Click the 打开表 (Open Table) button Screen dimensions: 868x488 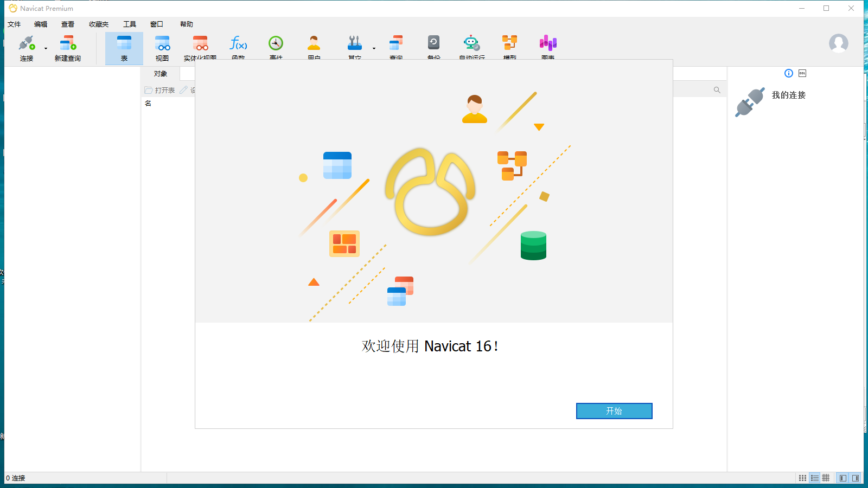[159, 90]
